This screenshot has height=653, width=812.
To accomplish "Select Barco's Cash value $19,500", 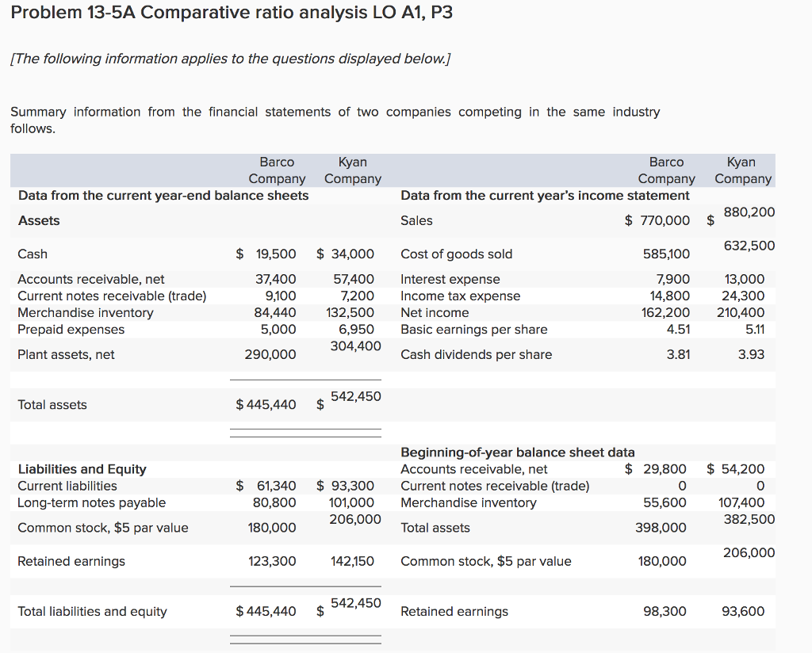I will (266, 254).
